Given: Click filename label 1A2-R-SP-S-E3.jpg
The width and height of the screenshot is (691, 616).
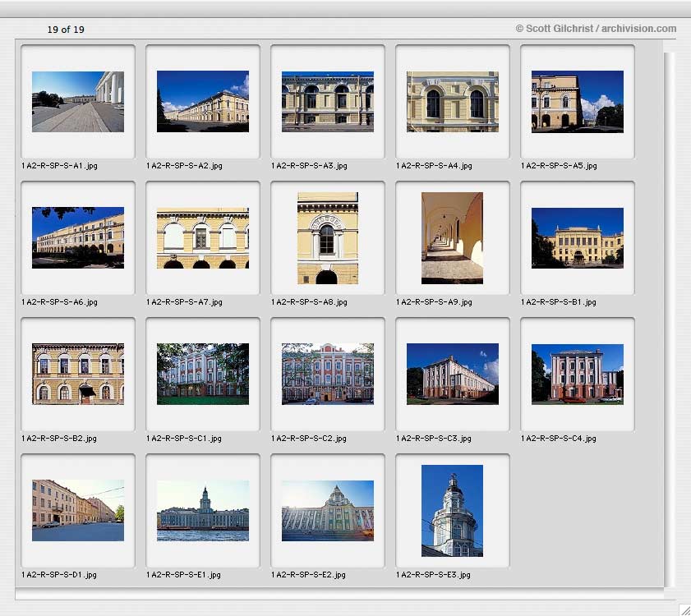Looking at the screenshot, I should 433,575.
